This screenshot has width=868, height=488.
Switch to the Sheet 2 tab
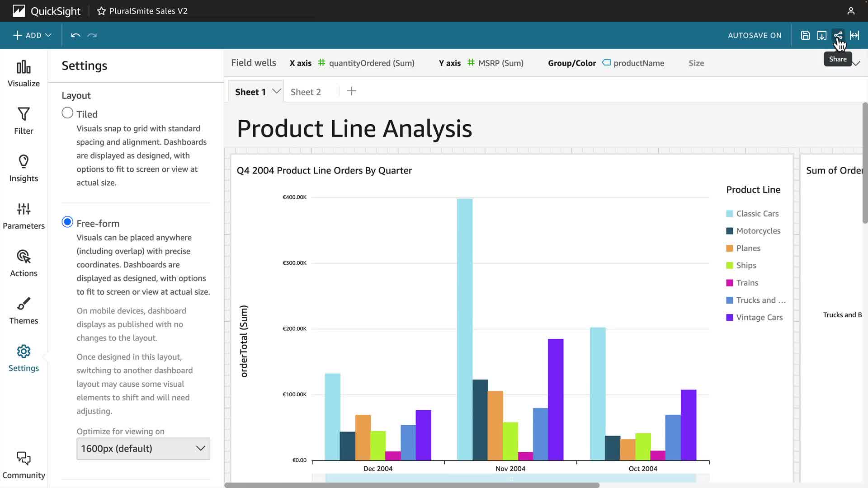pos(306,92)
